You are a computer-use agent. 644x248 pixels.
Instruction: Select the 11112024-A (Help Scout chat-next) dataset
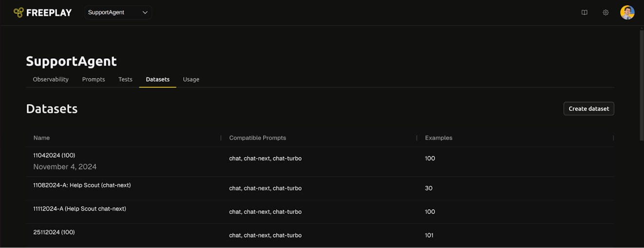point(79,209)
